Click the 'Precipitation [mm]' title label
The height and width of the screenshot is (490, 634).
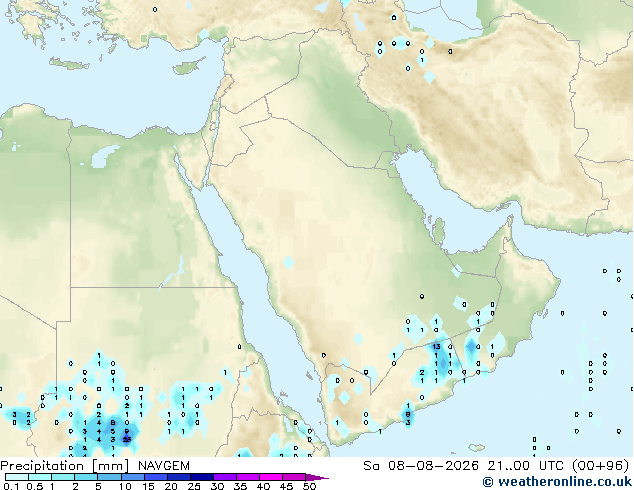click(x=65, y=466)
